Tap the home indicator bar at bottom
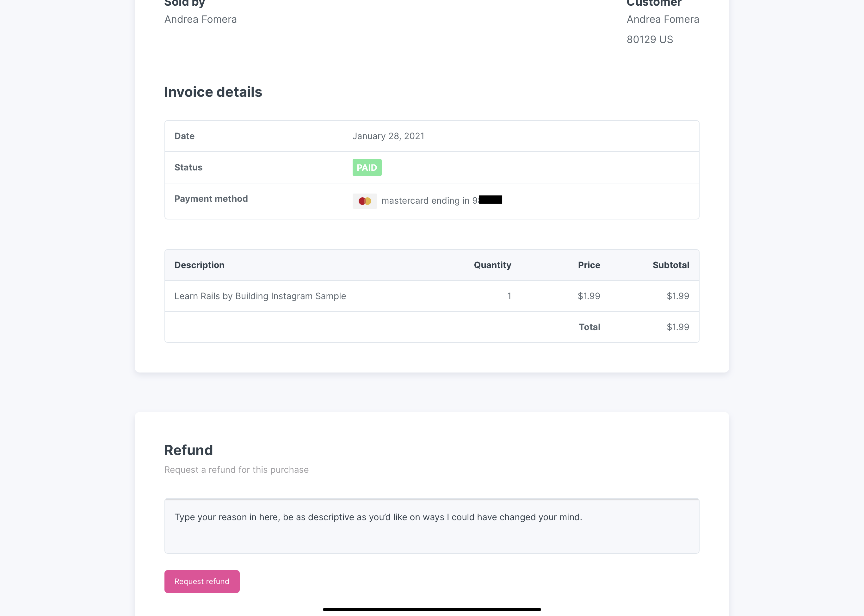The width and height of the screenshot is (864, 616). (x=432, y=609)
